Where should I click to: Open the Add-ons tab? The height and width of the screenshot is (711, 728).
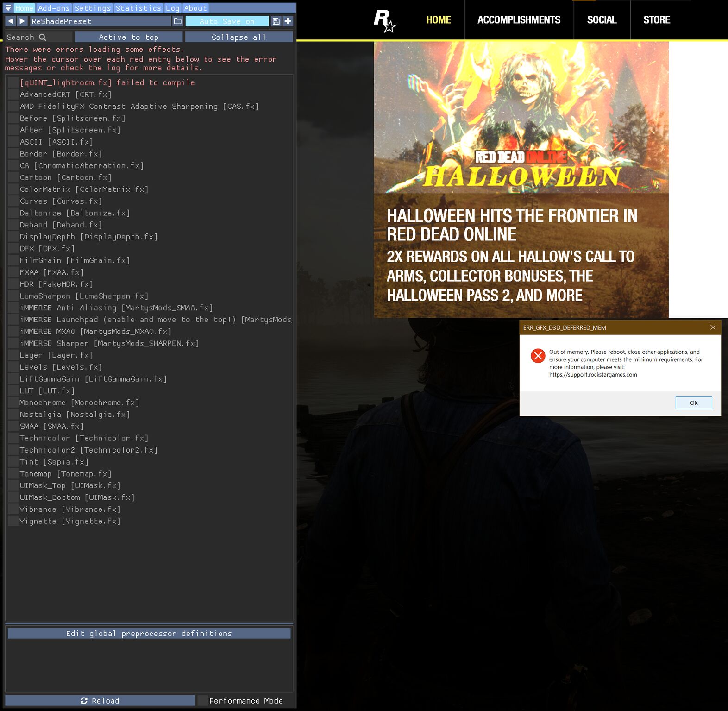(x=54, y=8)
